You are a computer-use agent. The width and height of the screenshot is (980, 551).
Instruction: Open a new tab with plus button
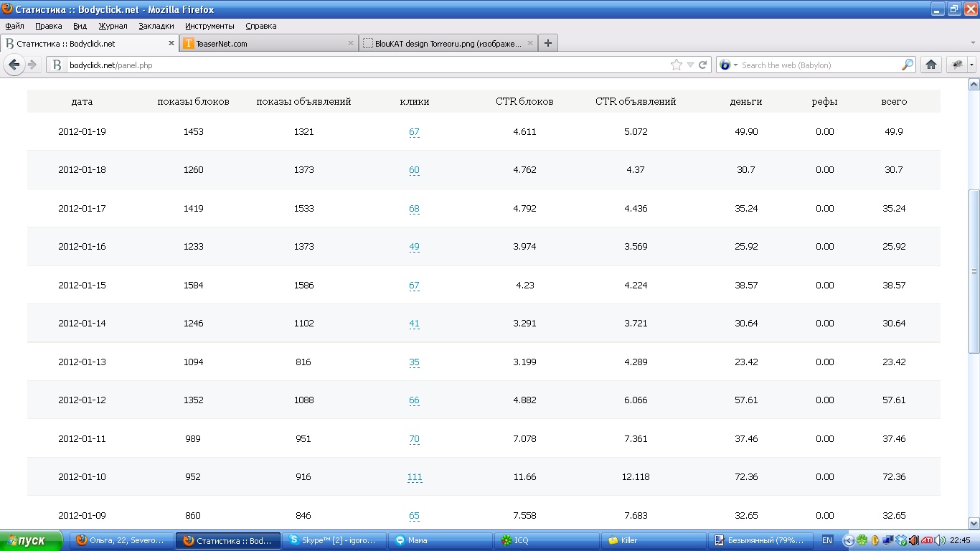pos(548,43)
